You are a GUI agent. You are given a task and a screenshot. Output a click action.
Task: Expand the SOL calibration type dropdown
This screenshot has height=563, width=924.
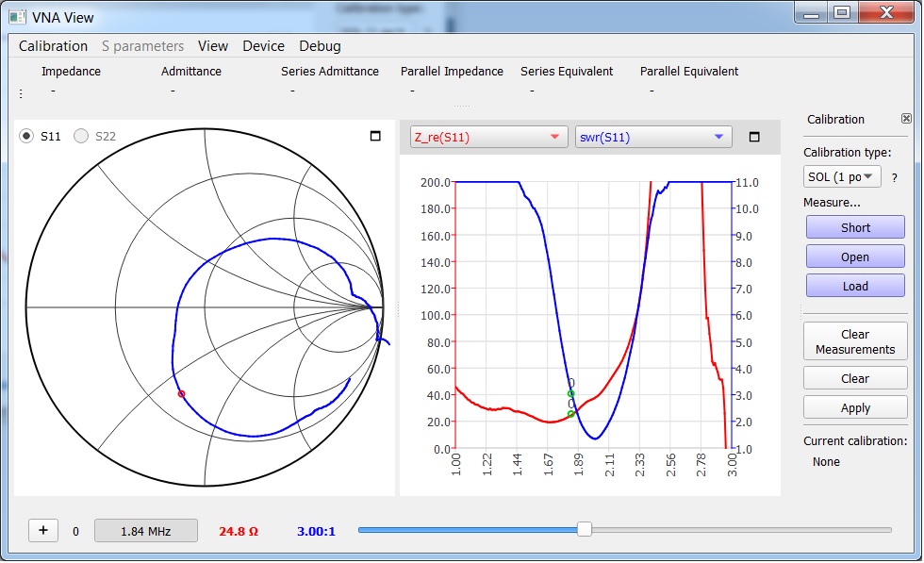tap(841, 176)
